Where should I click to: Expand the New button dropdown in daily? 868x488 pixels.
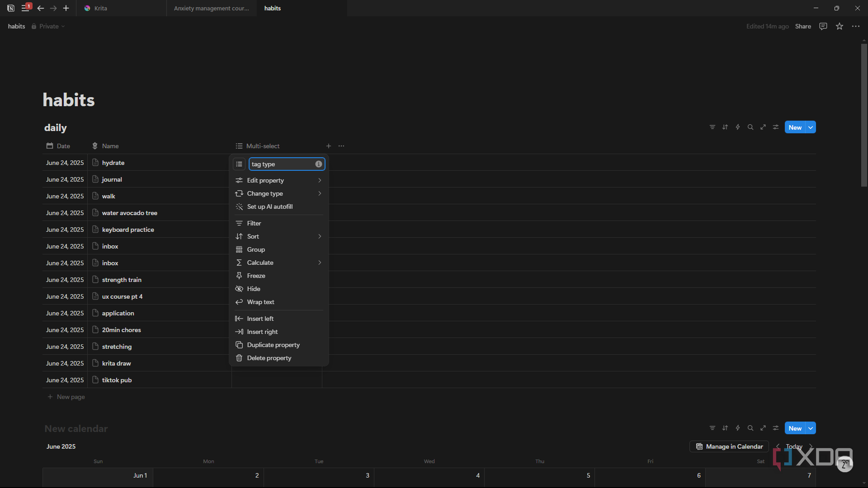point(811,127)
